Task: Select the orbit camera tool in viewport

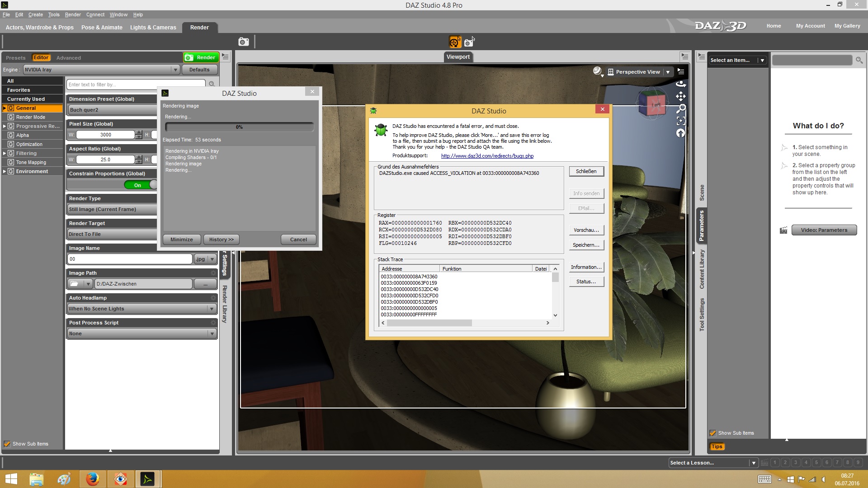Action: click(x=680, y=84)
